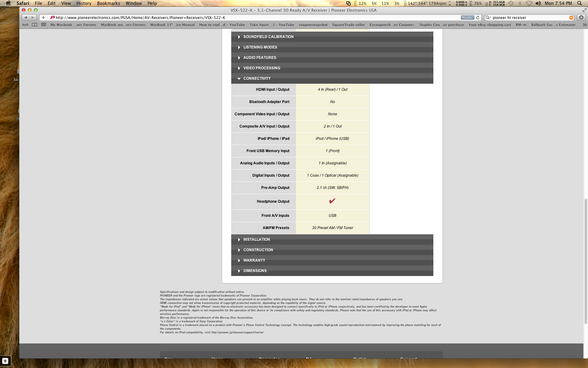
Task: Collapse CONNECTIVITY section
Action: (332, 79)
